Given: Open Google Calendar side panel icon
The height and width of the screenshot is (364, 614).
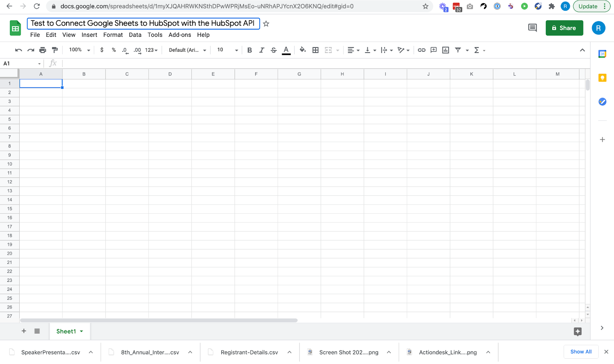Looking at the screenshot, I should [x=602, y=54].
